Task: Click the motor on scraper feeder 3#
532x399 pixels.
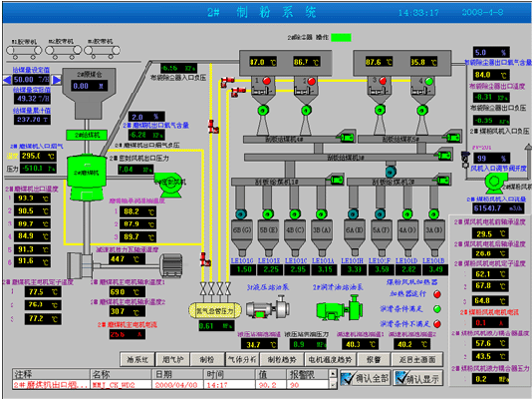Action: pos(443,156)
